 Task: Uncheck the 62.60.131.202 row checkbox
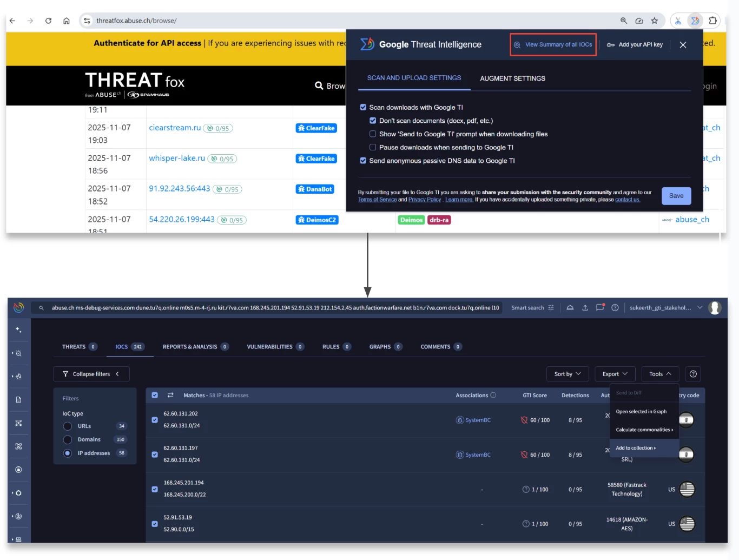click(x=155, y=420)
